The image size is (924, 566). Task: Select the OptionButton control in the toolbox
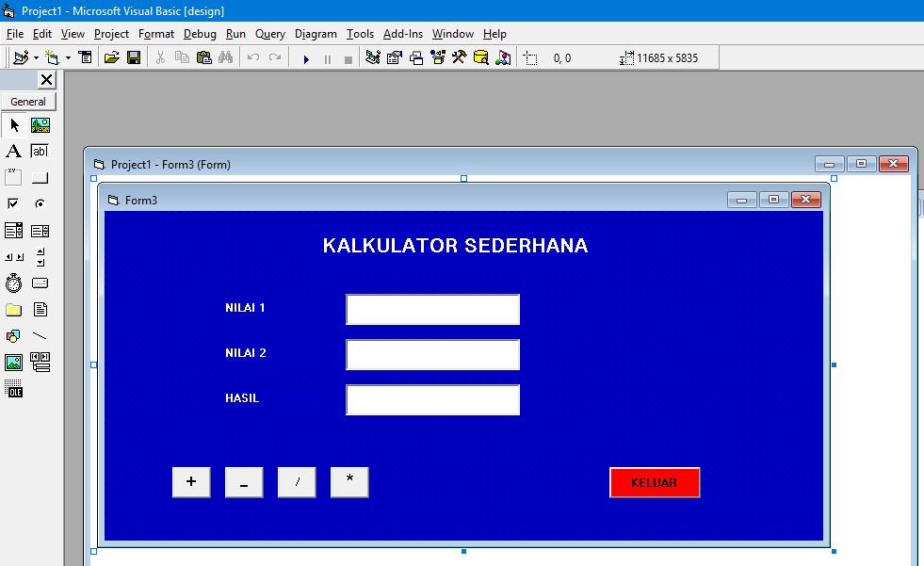point(39,203)
